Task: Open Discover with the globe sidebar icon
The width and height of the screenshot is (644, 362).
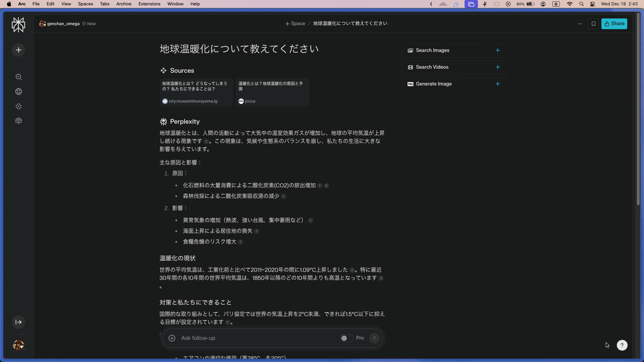Action: [x=18, y=91]
